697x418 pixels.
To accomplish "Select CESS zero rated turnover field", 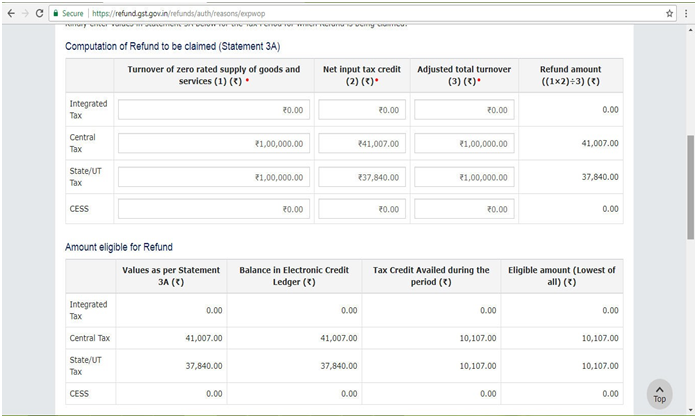I will pyautogui.click(x=212, y=209).
